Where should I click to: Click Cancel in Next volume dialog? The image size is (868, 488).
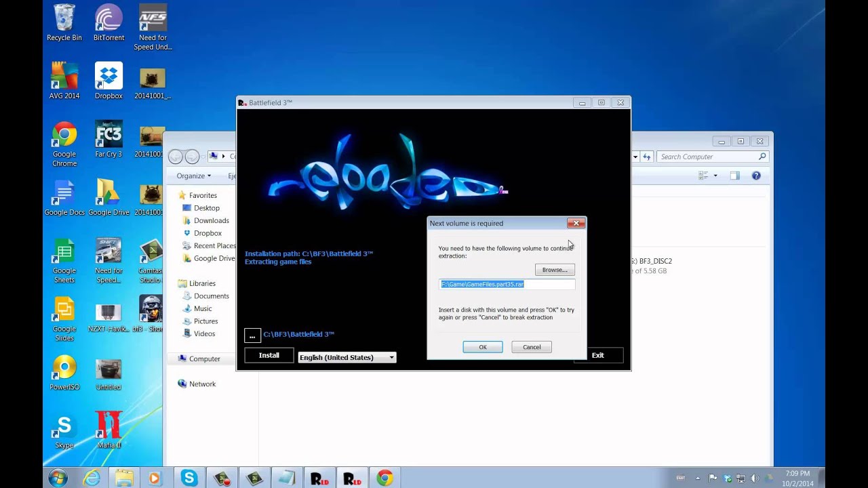[532, 347]
